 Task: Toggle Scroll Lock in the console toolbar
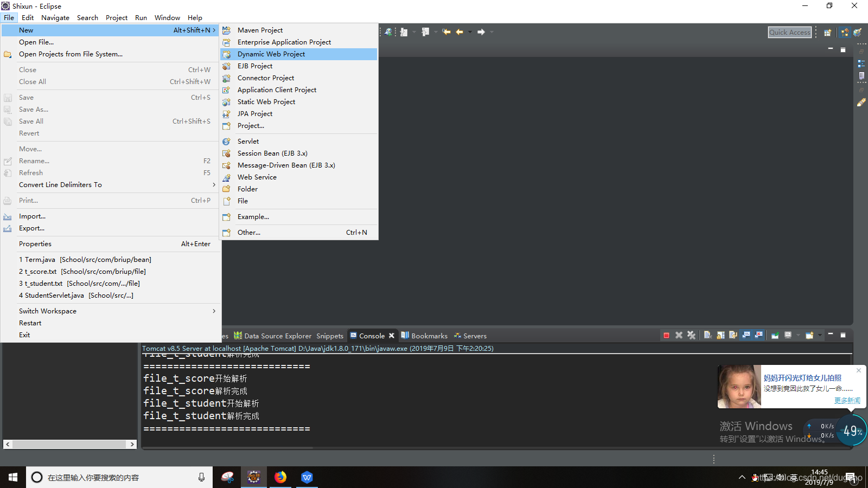tap(720, 336)
